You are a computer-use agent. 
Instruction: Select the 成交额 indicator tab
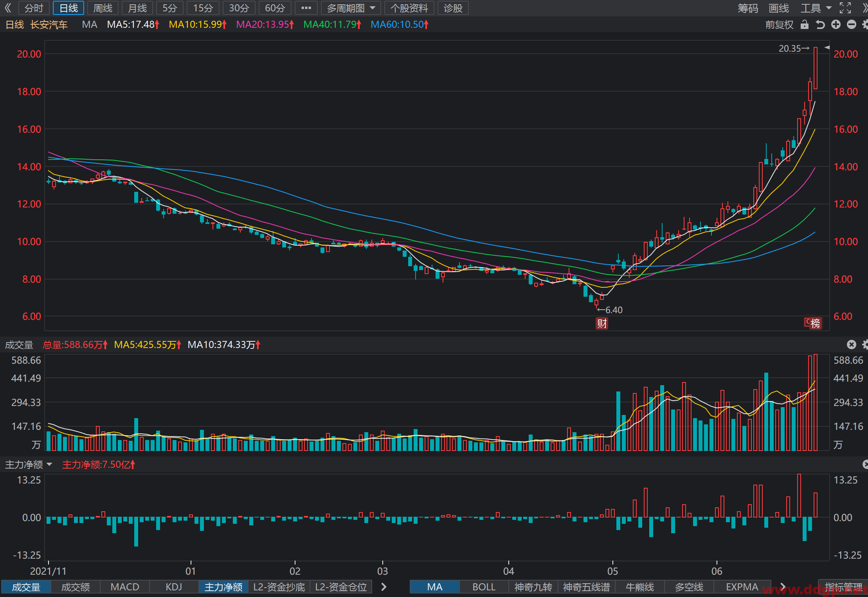coord(76,587)
